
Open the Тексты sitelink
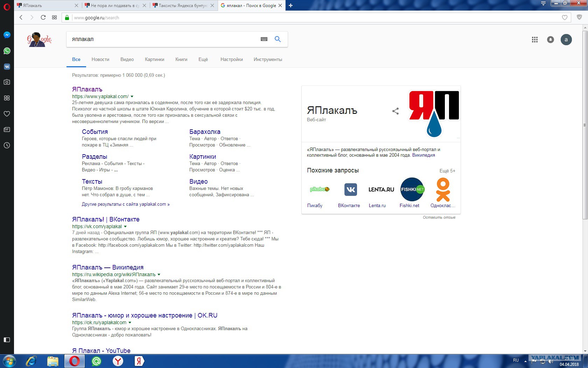pos(92,182)
